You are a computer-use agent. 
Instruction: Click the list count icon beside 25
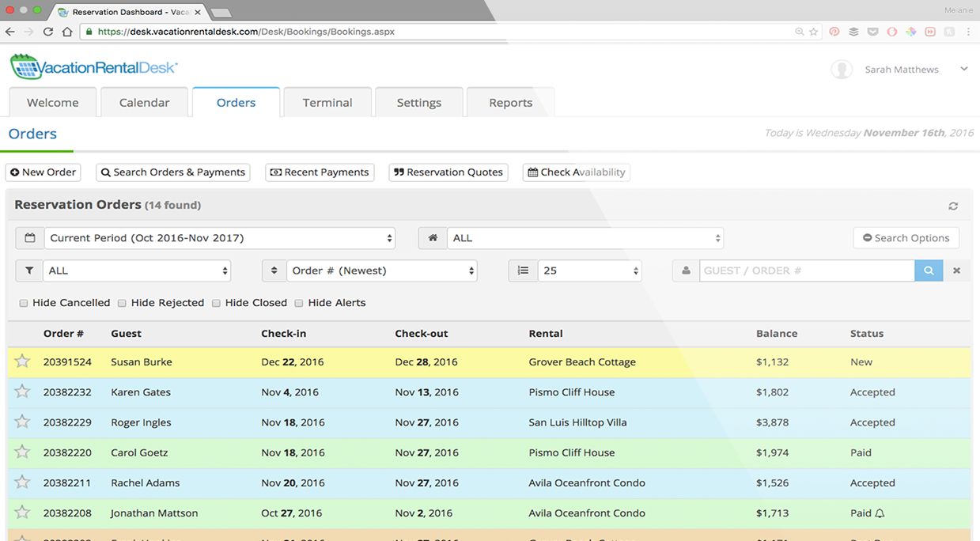[523, 270]
